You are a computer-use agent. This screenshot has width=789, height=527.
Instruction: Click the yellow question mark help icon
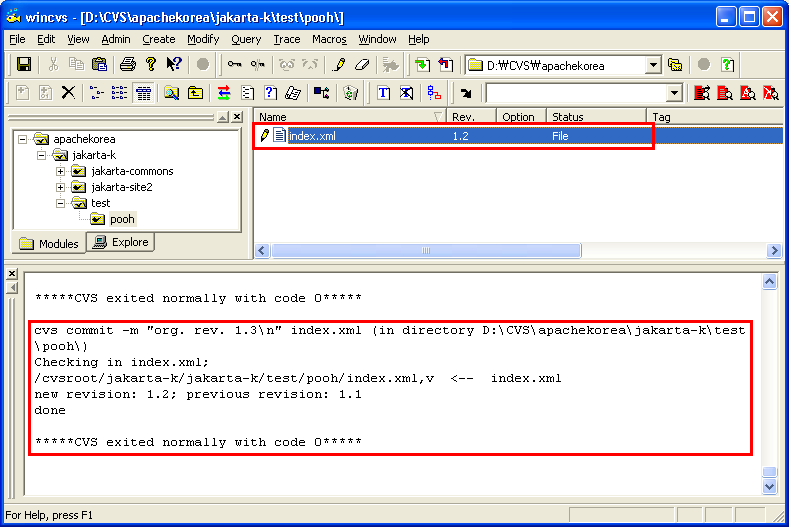pyautogui.click(x=151, y=65)
